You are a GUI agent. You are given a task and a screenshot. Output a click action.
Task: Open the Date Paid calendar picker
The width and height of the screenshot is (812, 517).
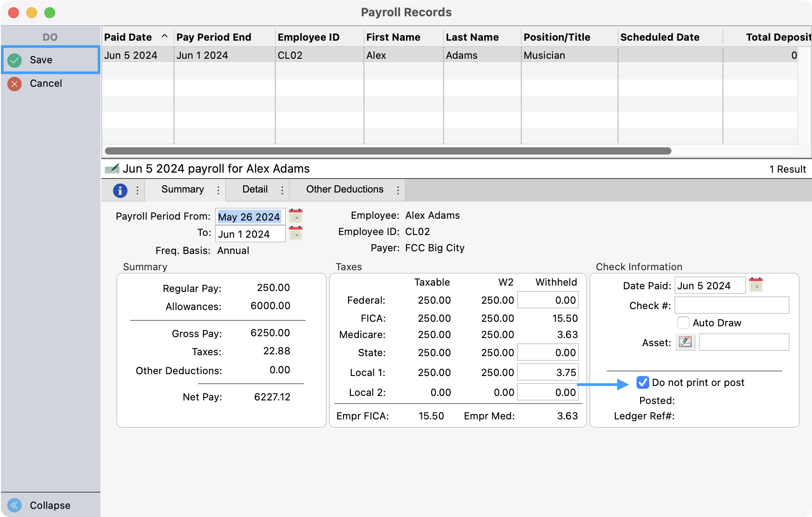[756, 285]
